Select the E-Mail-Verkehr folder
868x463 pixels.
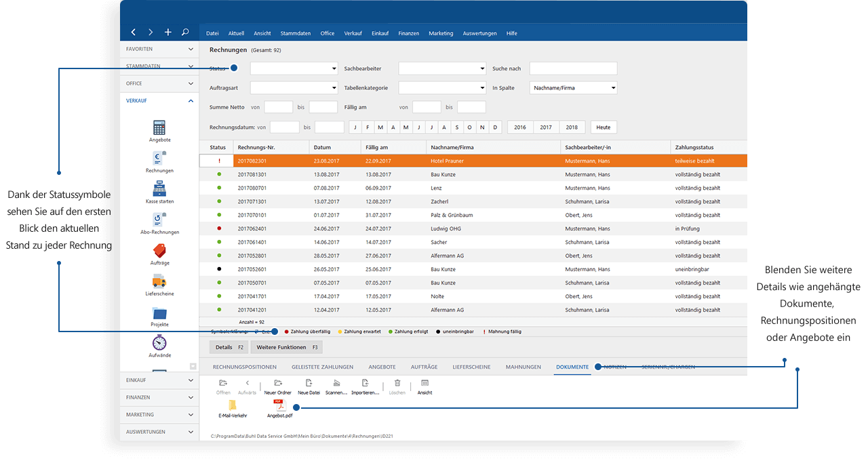click(x=233, y=409)
